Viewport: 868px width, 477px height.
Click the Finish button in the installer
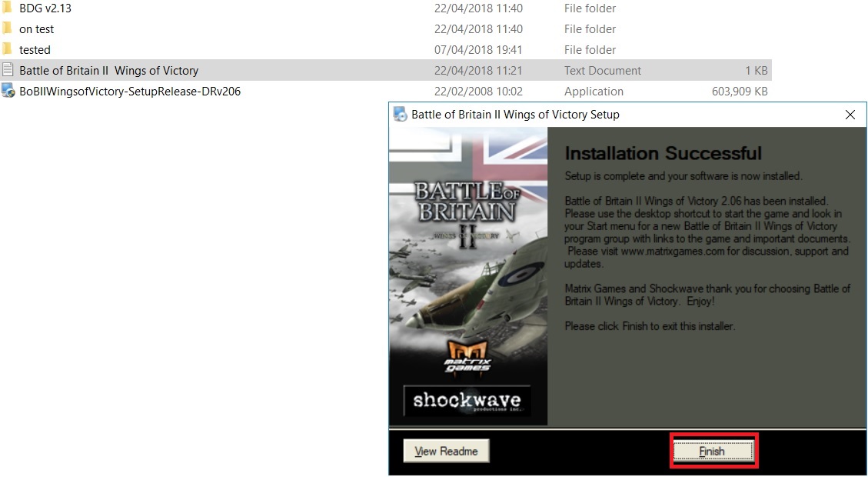tap(712, 451)
